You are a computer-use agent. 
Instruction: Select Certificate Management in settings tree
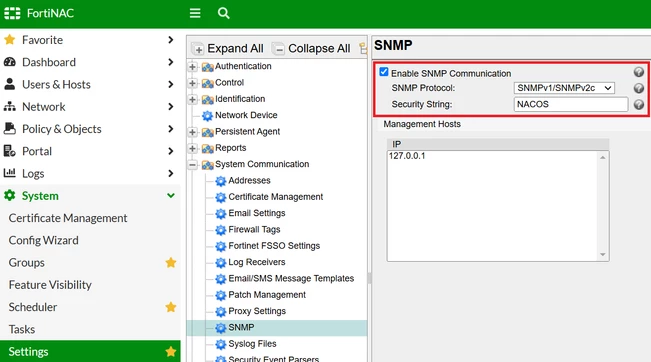(276, 197)
